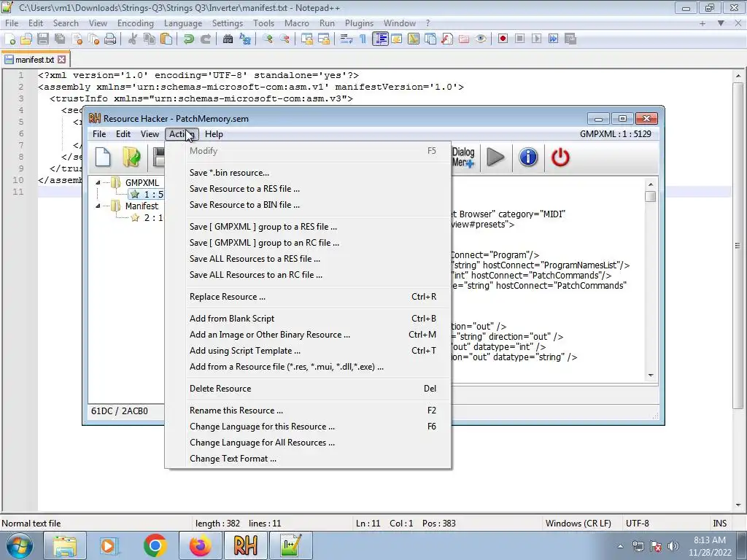Toggle the Monitoring eye icon in Notepad++

[x=481, y=39]
